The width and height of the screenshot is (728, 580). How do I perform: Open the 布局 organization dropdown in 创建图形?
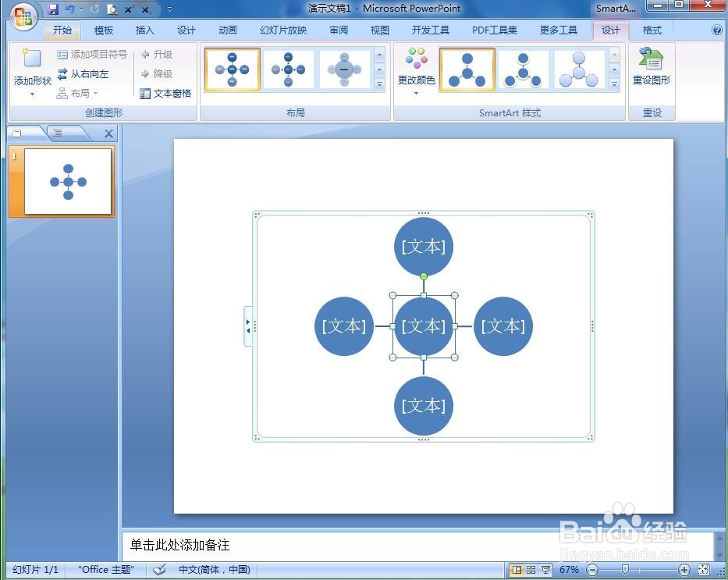click(x=77, y=94)
